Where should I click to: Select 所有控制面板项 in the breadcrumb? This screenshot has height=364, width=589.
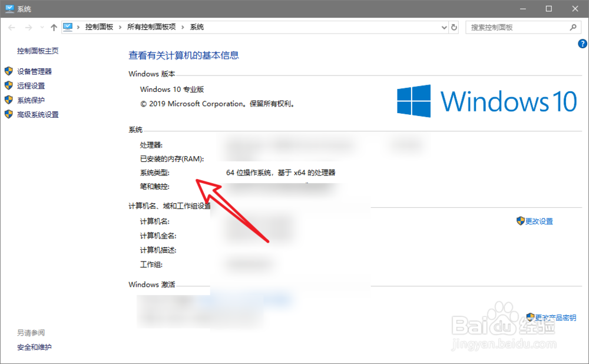pyautogui.click(x=151, y=27)
